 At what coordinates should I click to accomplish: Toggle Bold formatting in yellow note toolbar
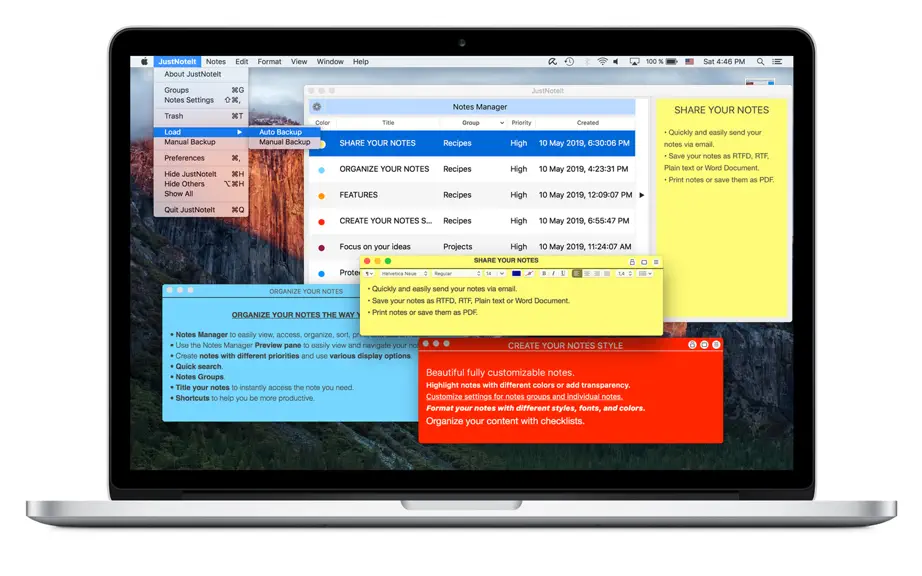(544, 273)
